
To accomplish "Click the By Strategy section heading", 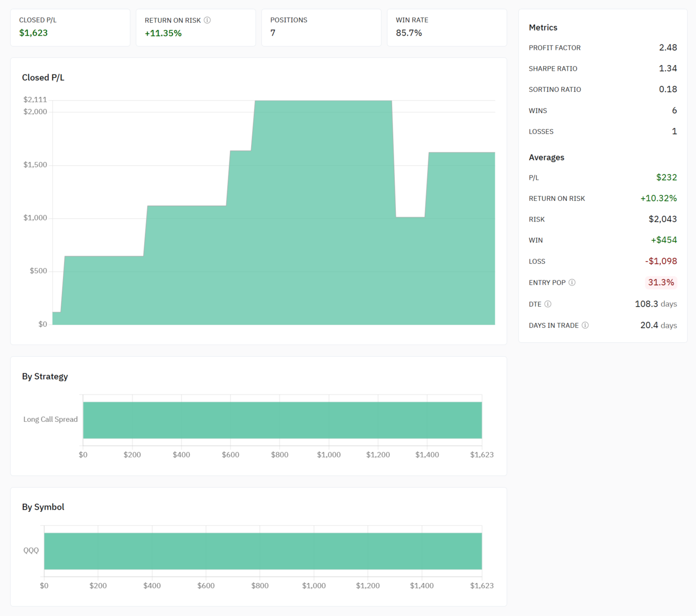I will [x=45, y=377].
